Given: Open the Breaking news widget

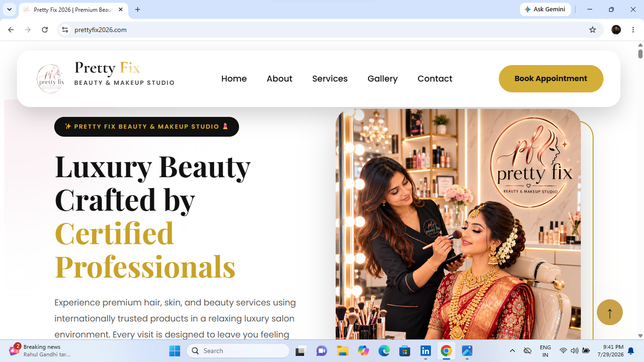Looking at the screenshot, I should coord(40,351).
